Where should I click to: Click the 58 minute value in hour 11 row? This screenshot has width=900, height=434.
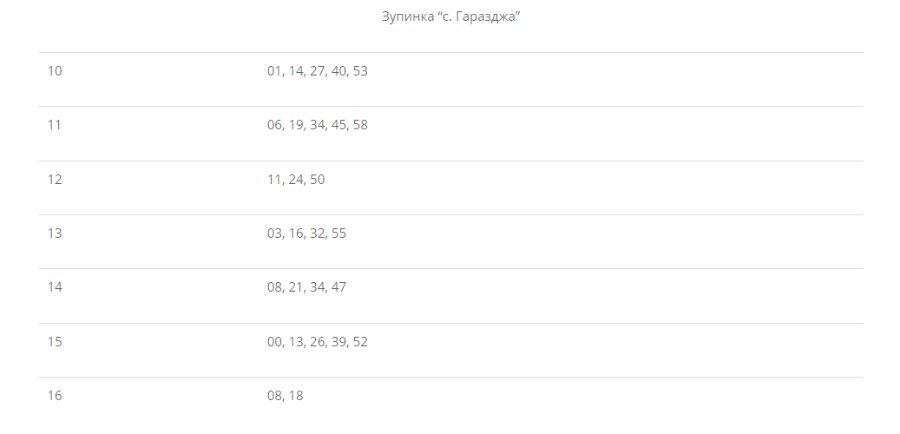click(x=360, y=125)
